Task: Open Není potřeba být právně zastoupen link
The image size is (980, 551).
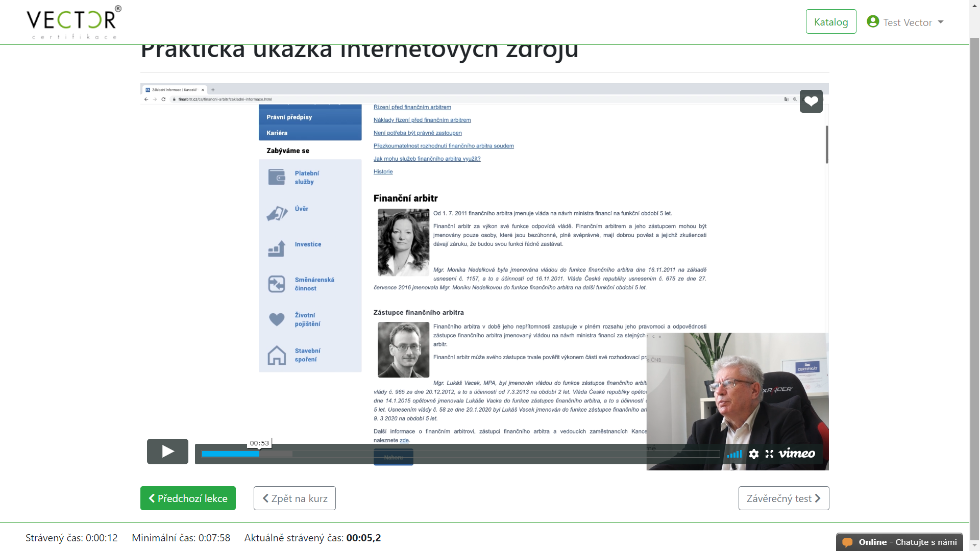Action: (418, 133)
